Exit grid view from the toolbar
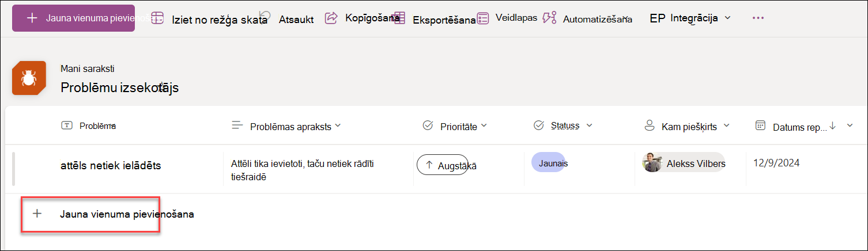 click(209, 19)
